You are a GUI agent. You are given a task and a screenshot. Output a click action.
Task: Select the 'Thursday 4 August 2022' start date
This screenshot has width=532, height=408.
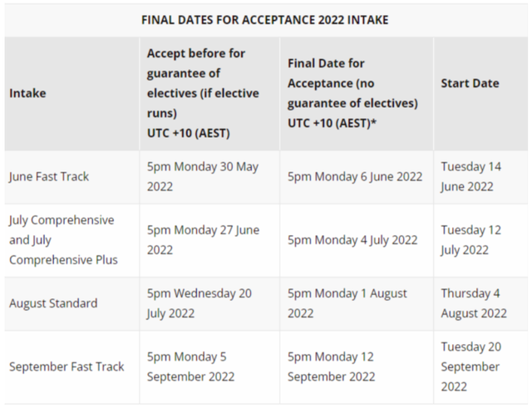tap(474, 303)
